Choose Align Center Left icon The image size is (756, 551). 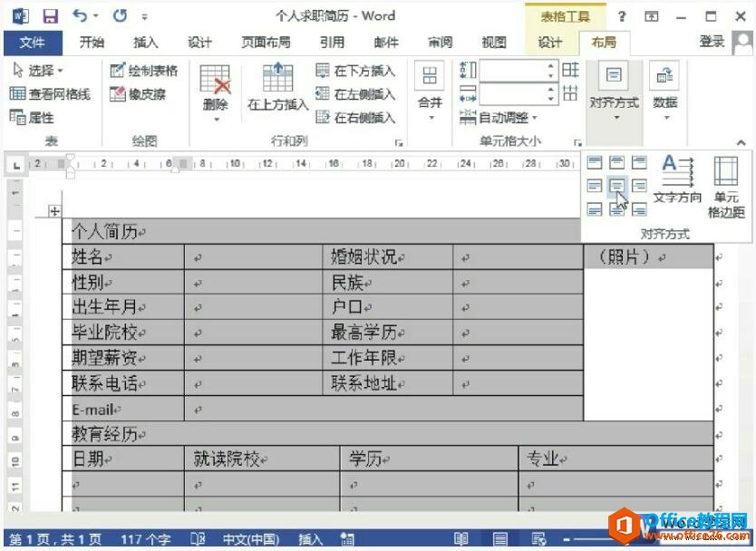point(595,186)
